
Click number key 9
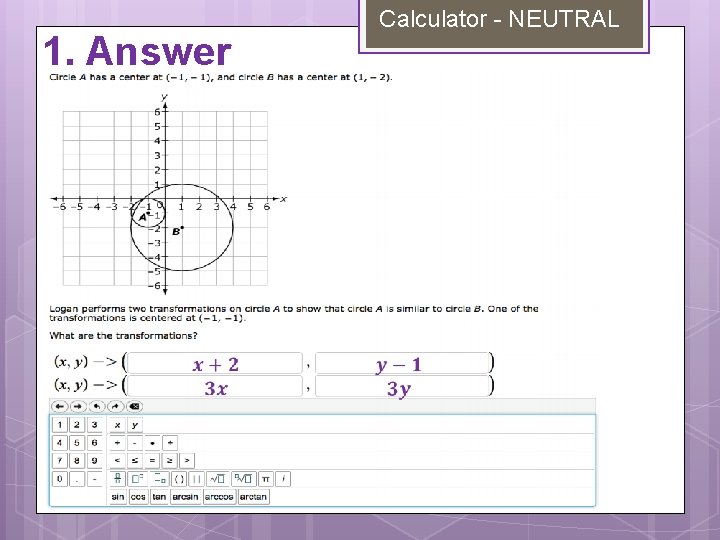(94, 460)
